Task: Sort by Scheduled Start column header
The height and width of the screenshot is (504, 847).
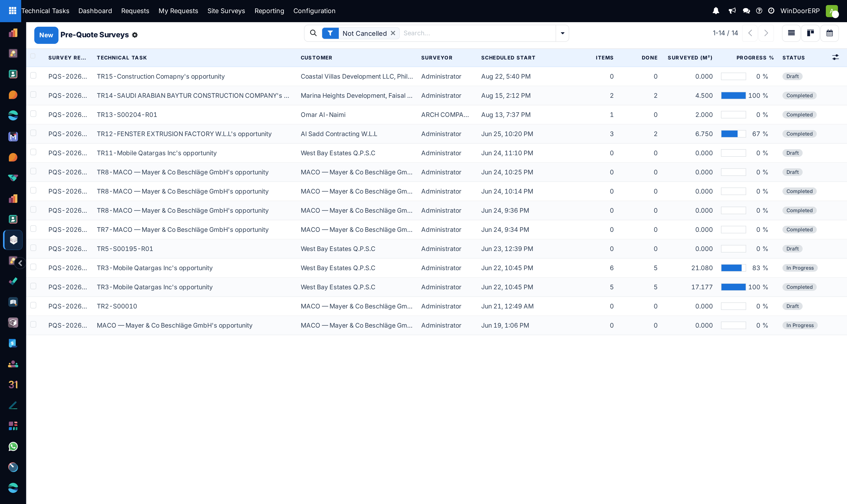Action: [508, 58]
